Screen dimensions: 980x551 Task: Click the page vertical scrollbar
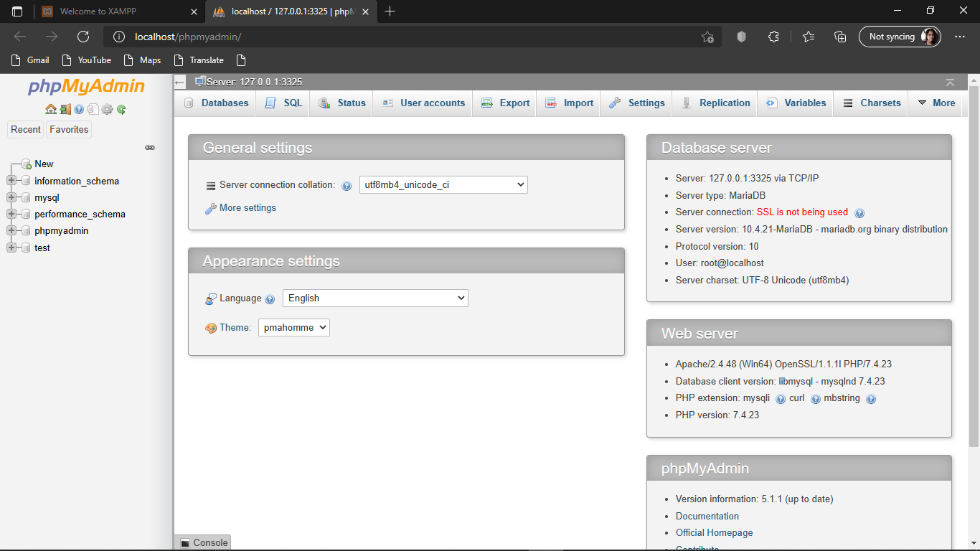pos(974,287)
